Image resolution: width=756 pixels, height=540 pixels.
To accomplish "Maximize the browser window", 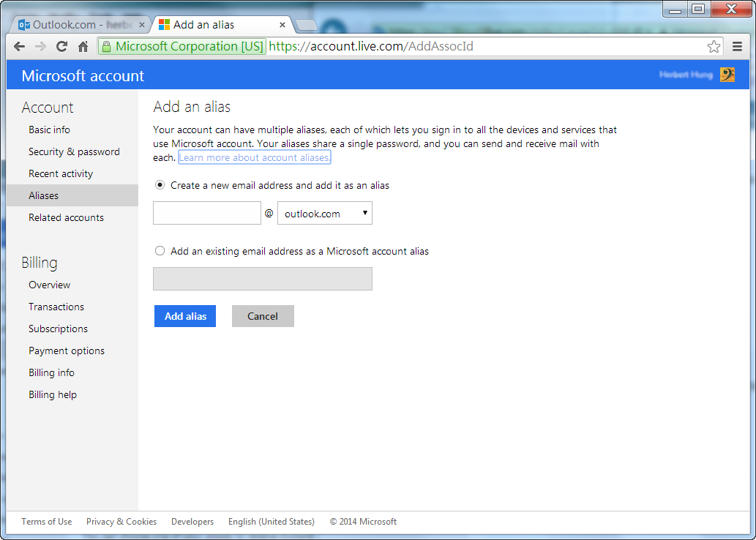I will click(697, 9).
